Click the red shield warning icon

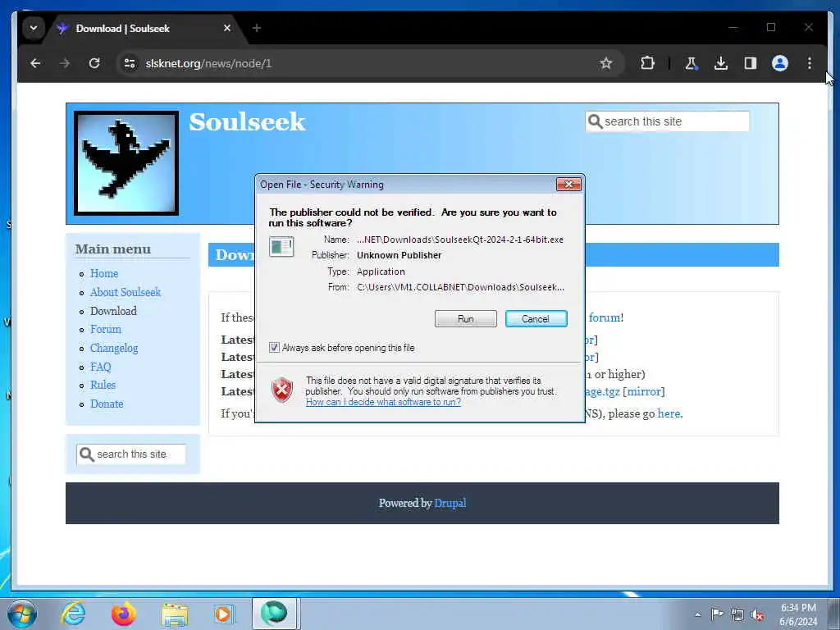pyautogui.click(x=282, y=390)
